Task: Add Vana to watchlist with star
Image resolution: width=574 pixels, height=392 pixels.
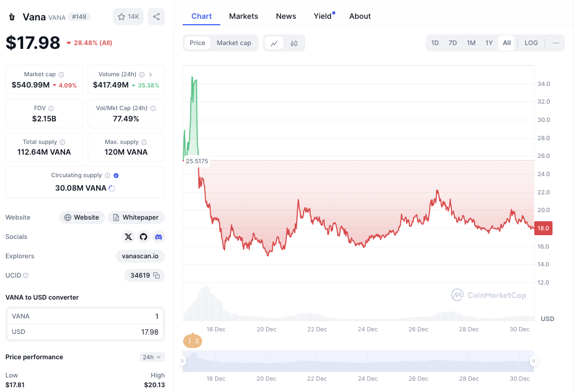Action: tap(128, 17)
